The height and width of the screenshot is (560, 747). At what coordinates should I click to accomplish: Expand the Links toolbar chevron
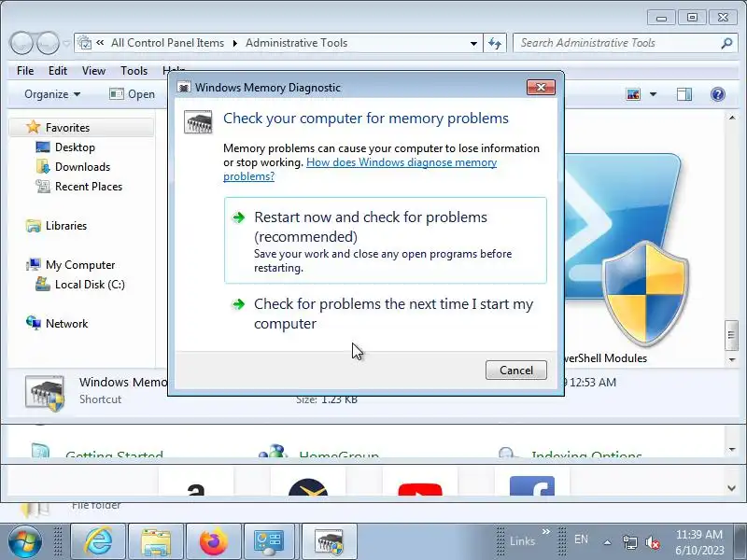coord(546,531)
